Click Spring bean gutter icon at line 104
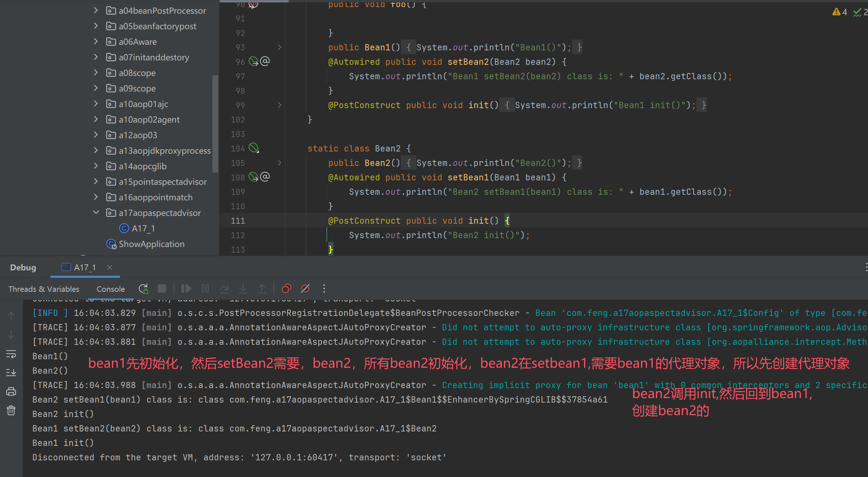Viewport: 868px width, 477px height. (x=253, y=148)
